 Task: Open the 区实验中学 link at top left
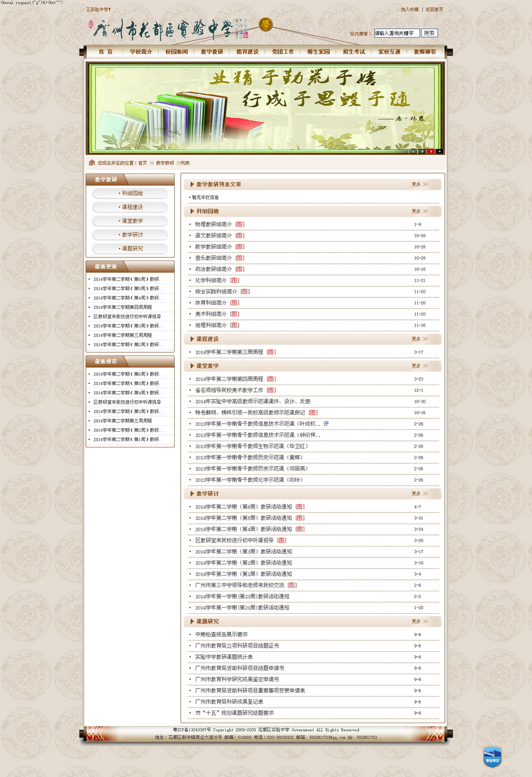pyautogui.click(x=99, y=10)
